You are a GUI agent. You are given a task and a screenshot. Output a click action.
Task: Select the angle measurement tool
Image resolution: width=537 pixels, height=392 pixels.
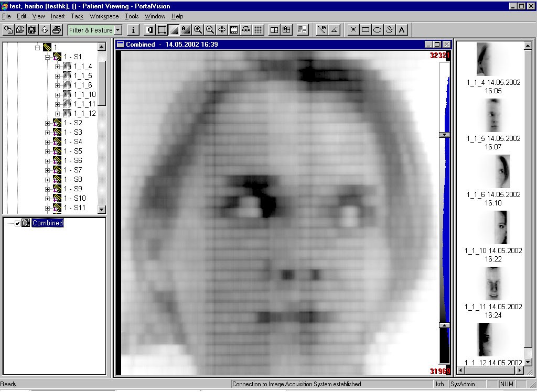[x=334, y=30]
